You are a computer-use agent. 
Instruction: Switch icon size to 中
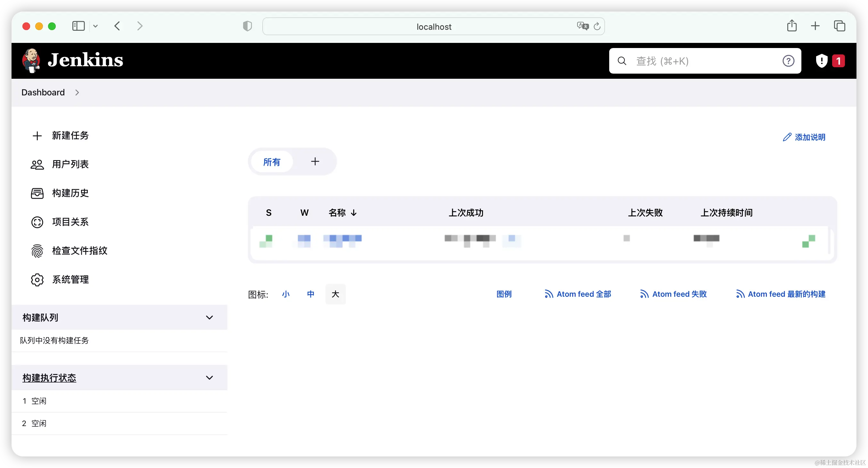pos(310,294)
